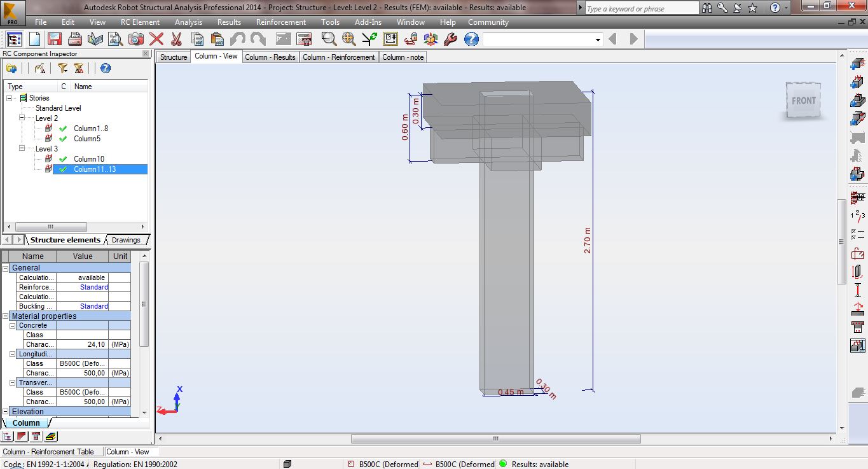Collapse the Level 3 tree node
Image resolution: width=868 pixels, height=469 pixels.
tap(22, 149)
